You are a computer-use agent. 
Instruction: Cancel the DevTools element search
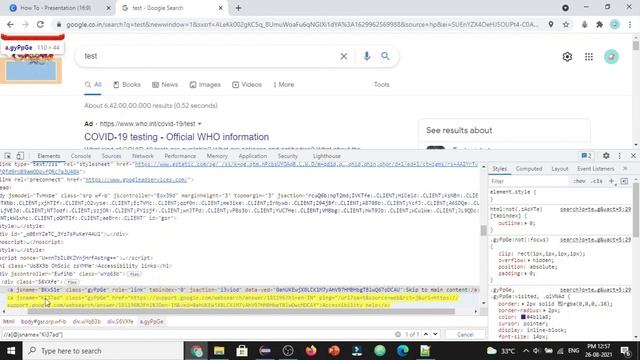coord(465,334)
